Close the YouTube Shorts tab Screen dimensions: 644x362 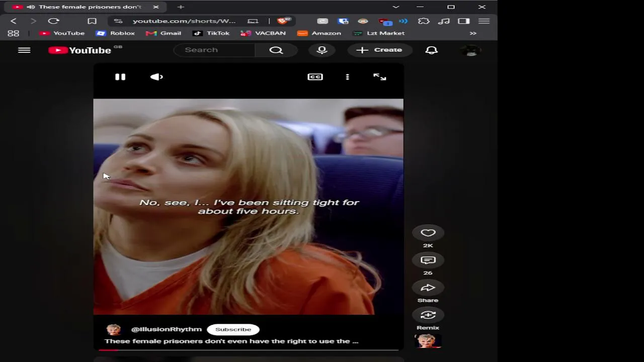156,7
